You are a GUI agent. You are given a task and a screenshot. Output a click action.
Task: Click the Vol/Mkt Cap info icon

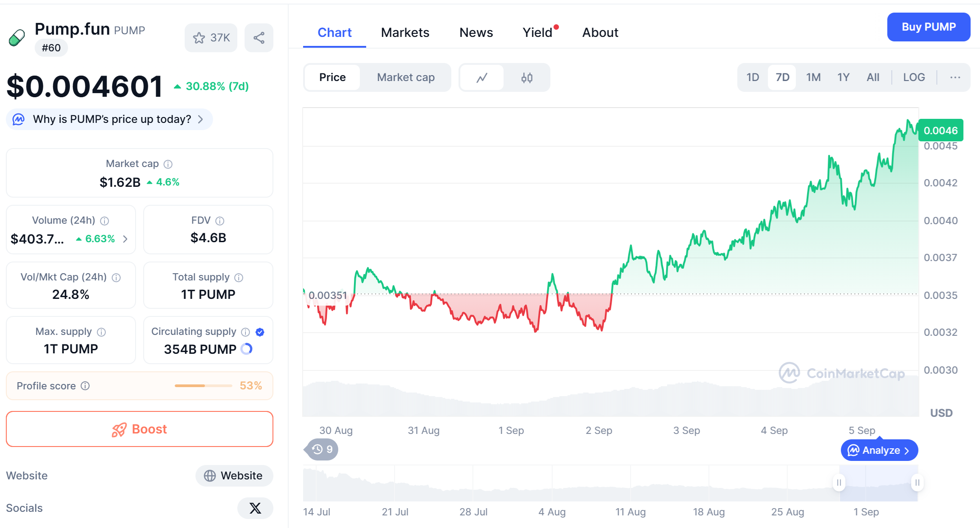click(x=116, y=278)
